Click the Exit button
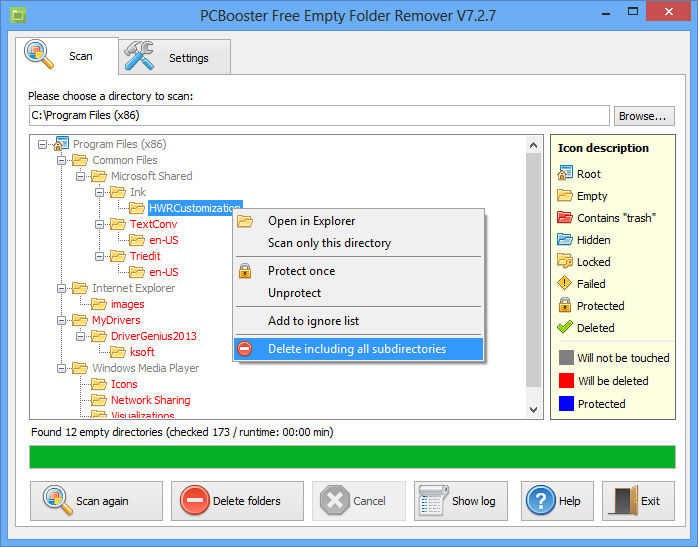Image resolution: width=698 pixels, height=547 pixels. pos(638,501)
